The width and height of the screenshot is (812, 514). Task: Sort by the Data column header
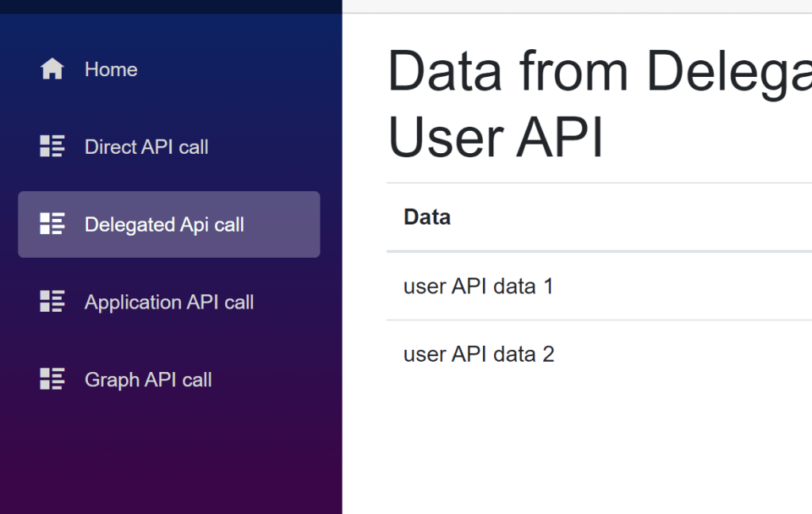[427, 216]
